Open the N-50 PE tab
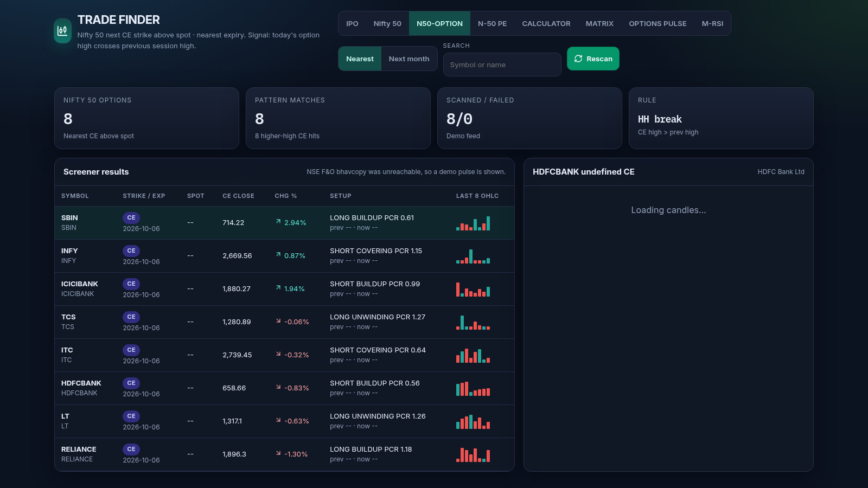 tap(492, 23)
